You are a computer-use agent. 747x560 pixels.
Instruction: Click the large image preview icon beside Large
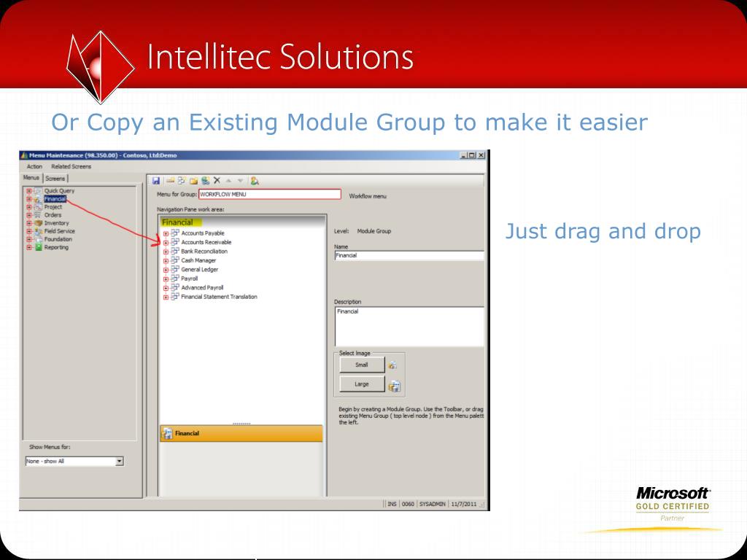395,386
